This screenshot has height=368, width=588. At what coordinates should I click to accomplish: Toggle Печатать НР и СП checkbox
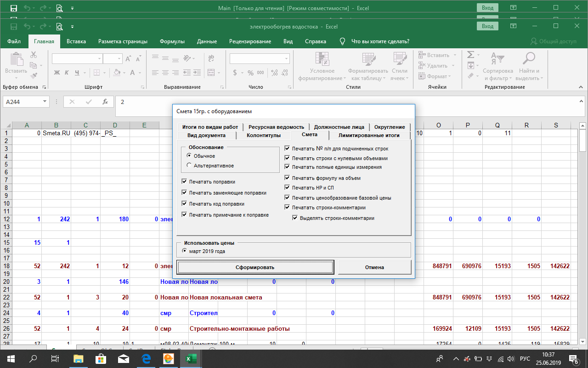pos(287,188)
